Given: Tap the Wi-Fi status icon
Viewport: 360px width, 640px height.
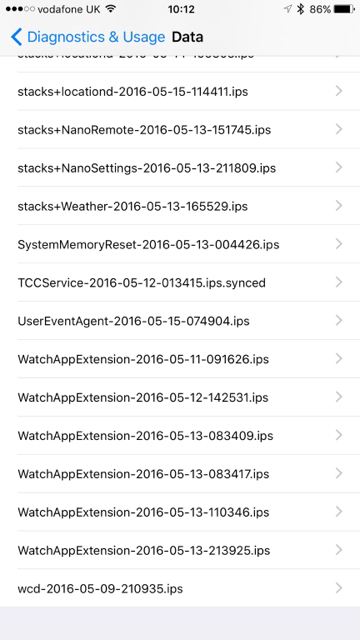Looking at the screenshot, I should point(110,9).
